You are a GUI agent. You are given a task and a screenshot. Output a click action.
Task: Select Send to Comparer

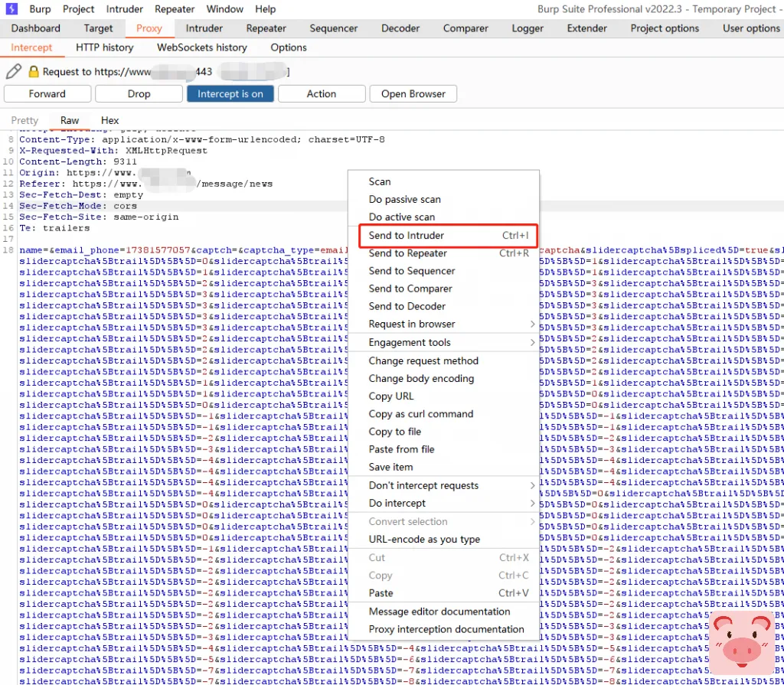443,289
